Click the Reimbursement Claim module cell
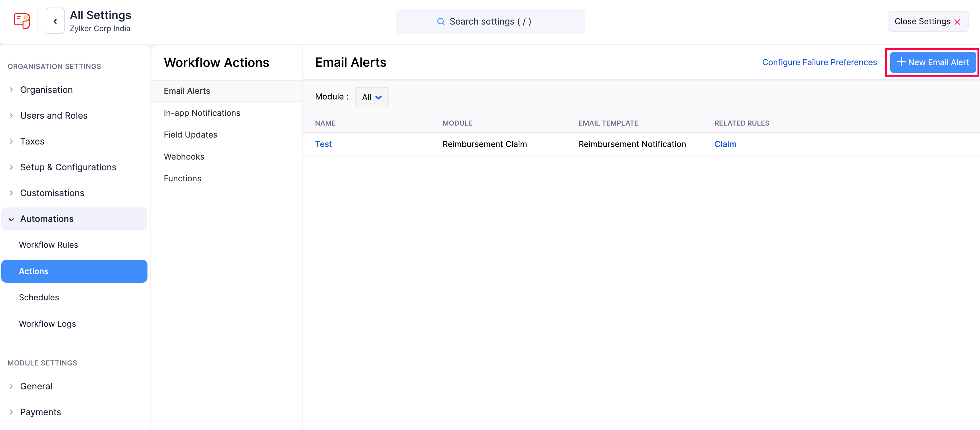980x430 pixels. point(484,144)
